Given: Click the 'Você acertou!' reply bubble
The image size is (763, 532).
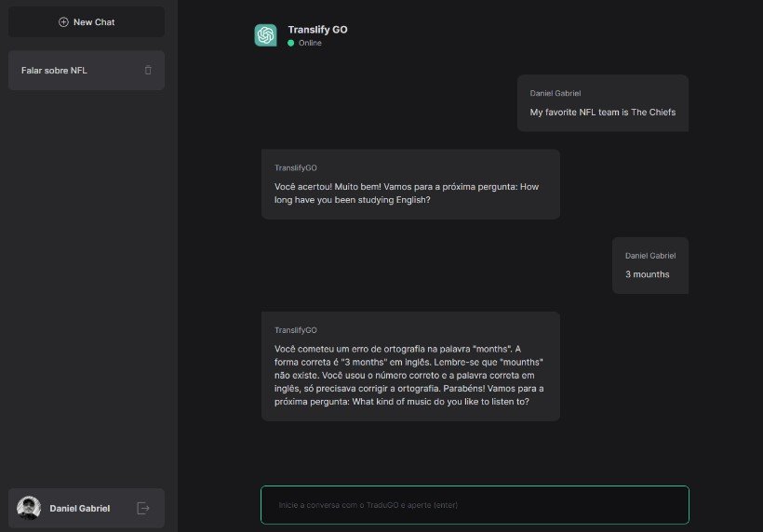Looking at the screenshot, I should [410, 193].
